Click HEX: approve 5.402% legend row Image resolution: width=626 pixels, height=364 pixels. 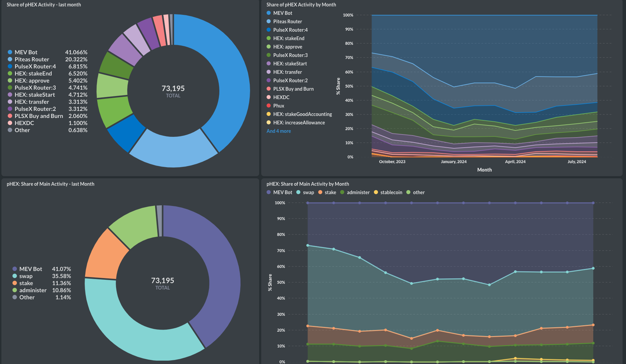click(48, 81)
